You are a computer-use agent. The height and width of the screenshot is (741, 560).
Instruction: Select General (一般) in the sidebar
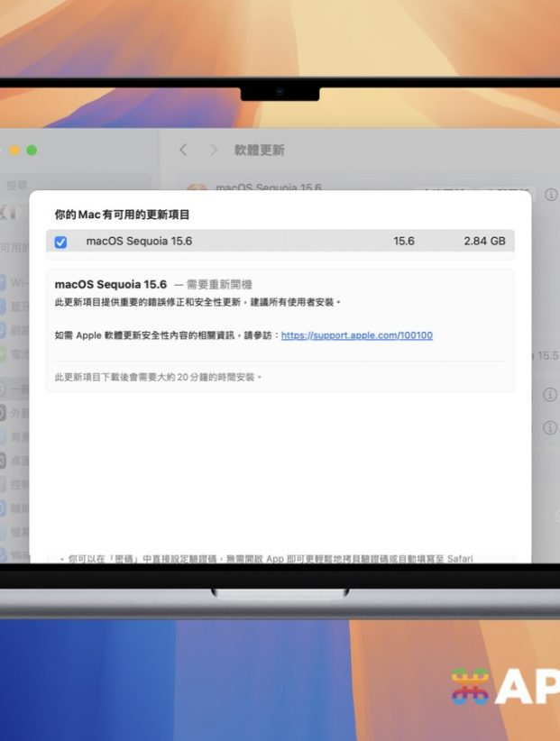tap(13, 389)
